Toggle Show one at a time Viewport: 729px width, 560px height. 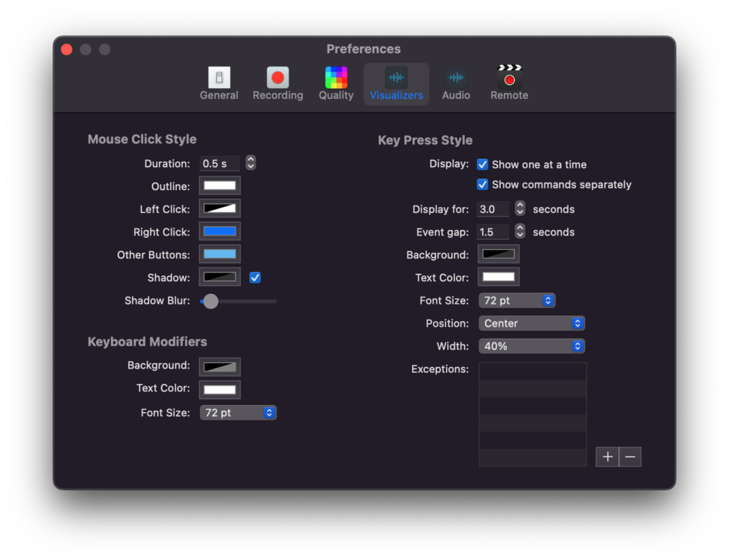coord(482,164)
